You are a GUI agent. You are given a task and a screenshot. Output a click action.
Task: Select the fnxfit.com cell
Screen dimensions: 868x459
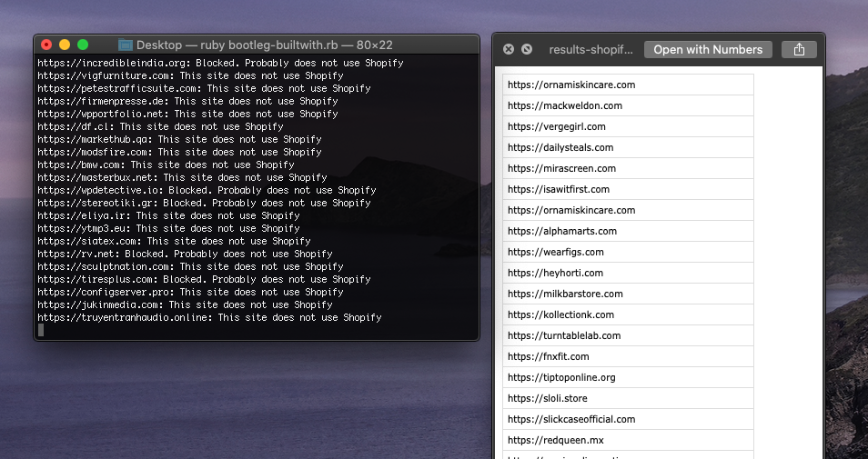pyautogui.click(x=629, y=356)
